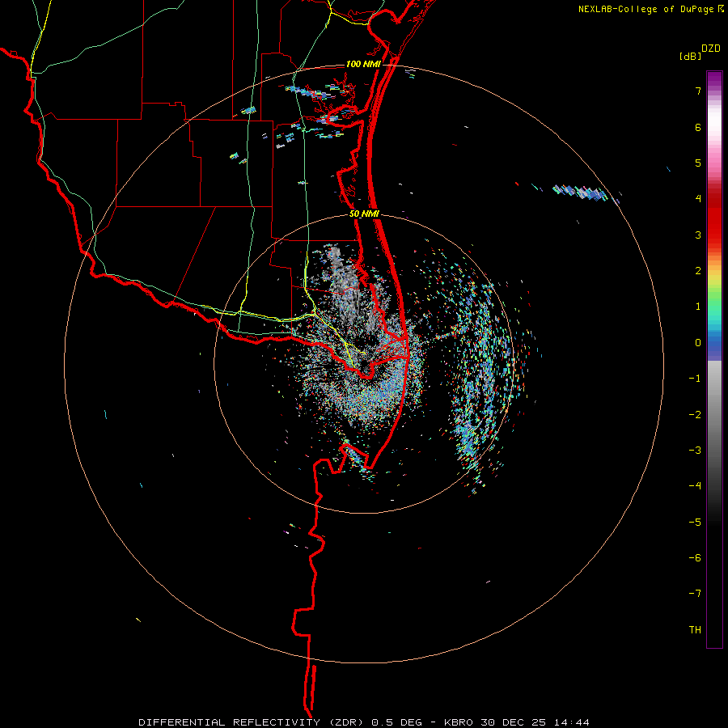
Task: Click the 2 value on the color scale
Action: 698,271
